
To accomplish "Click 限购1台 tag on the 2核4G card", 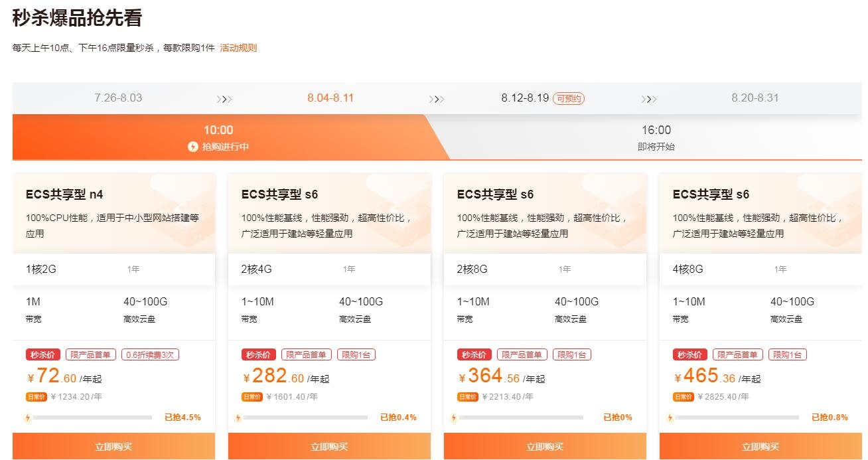I will pos(356,354).
